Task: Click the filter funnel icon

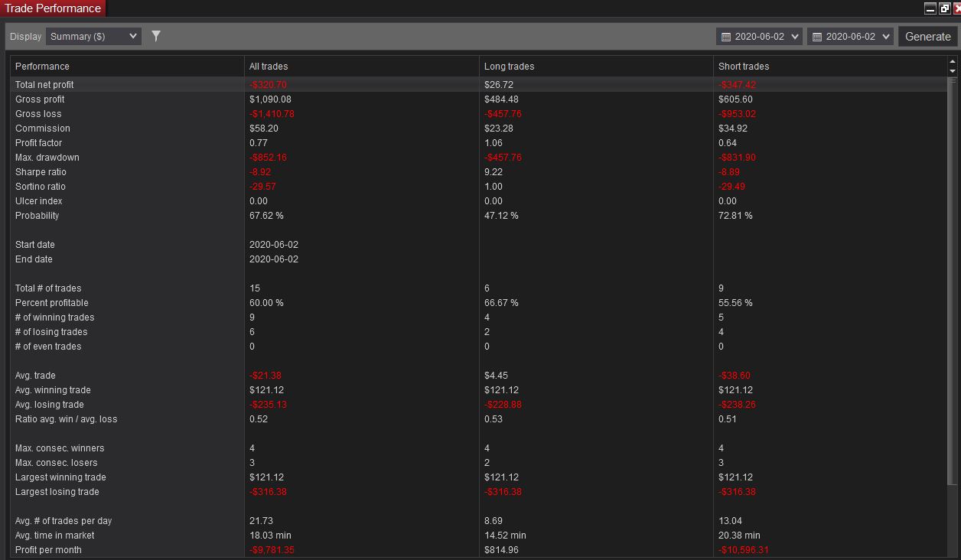Action: pyautogui.click(x=156, y=36)
